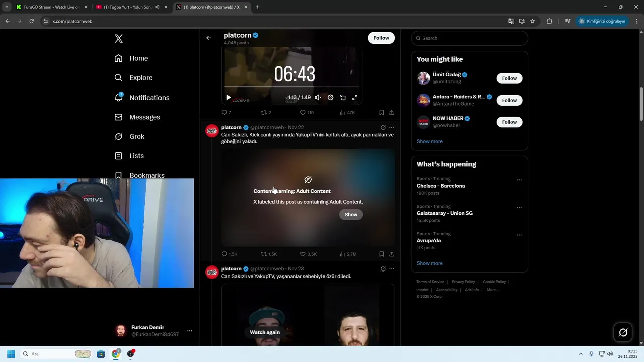Image resolution: width=644 pixels, height=362 pixels.
Task: Expand the More footer menu
Action: (493, 290)
